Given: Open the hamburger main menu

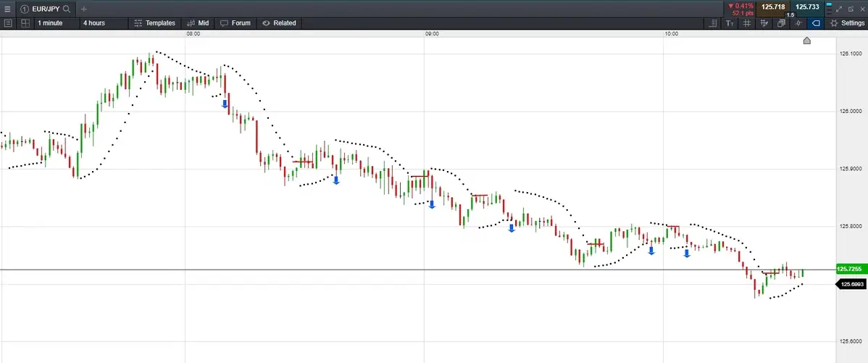Looking at the screenshot, I should pos(7,9).
